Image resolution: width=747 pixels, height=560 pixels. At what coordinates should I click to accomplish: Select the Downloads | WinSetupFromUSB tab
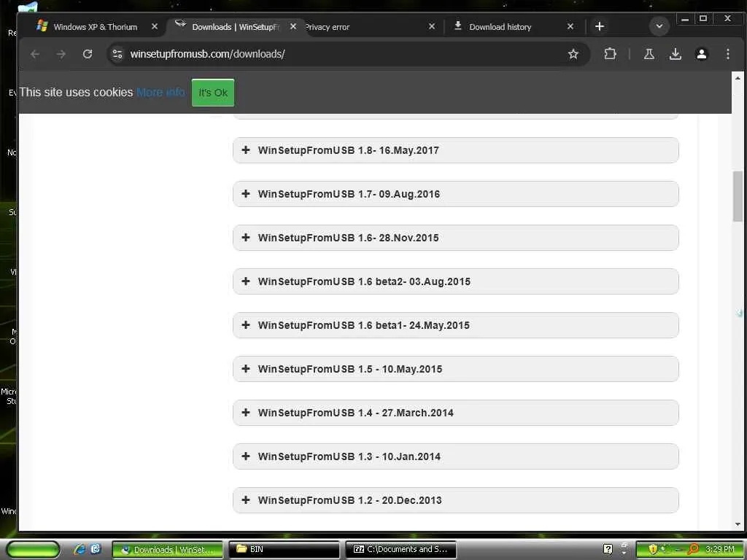236,27
